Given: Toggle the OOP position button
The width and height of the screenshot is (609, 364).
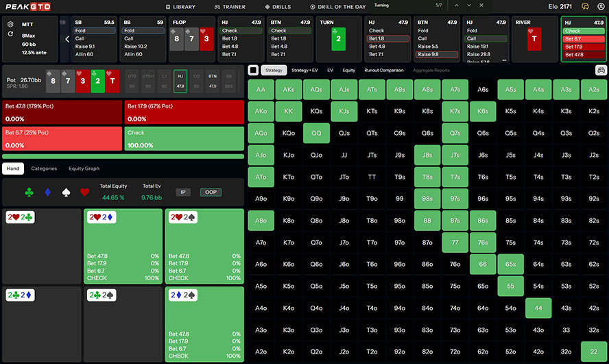Looking at the screenshot, I should 211,193.
